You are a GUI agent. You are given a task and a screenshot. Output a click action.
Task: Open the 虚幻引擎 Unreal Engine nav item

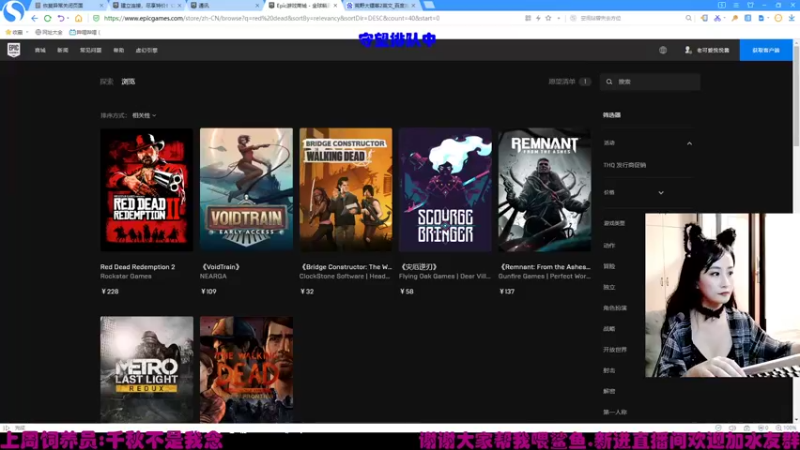[146, 50]
